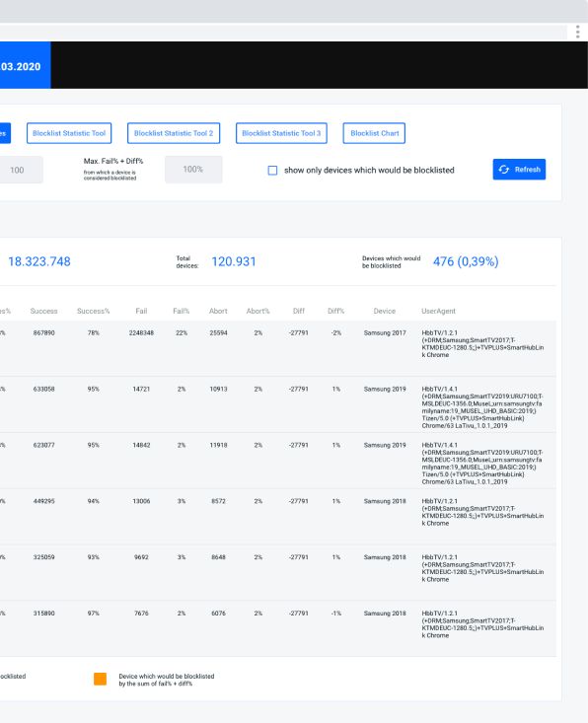Click the abort value 11918
588x723 pixels.
(x=218, y=445)
